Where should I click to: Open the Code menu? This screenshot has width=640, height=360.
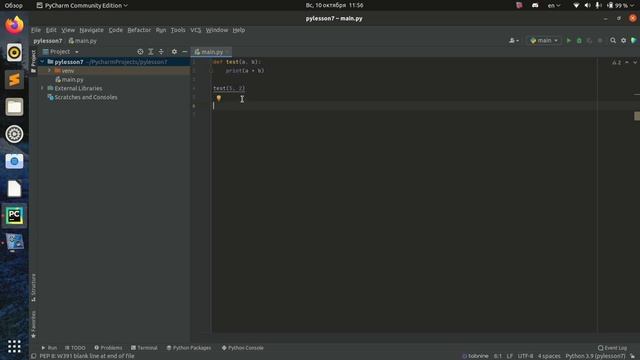tap(116, 30)
